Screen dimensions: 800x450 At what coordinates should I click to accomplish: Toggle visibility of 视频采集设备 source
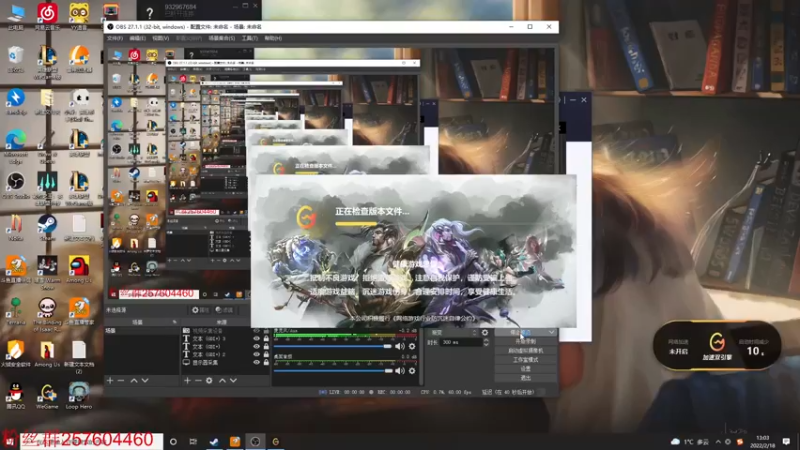tap(257, 331)
